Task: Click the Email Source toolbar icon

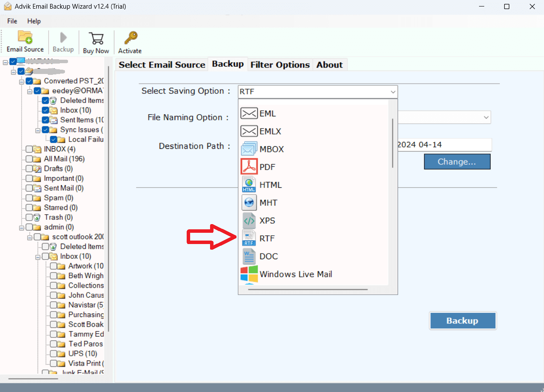Action: [25, 37]
